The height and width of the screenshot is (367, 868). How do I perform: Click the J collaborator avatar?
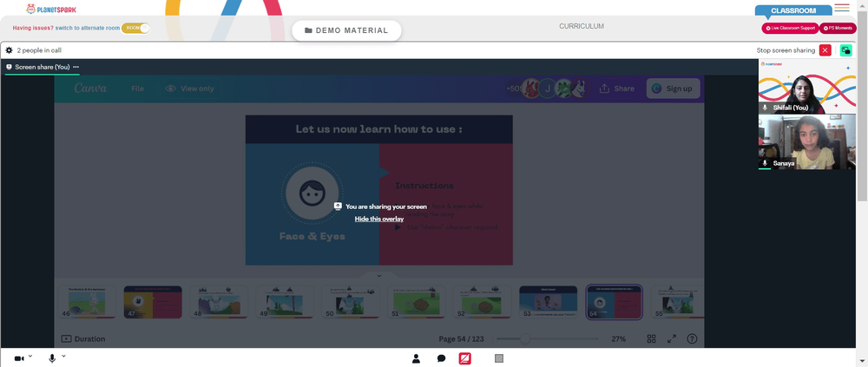(547, 88)
